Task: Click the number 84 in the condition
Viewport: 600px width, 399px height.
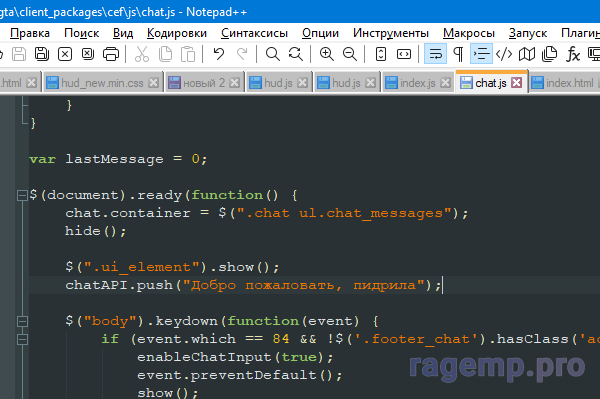Action: tap(281, 339)
